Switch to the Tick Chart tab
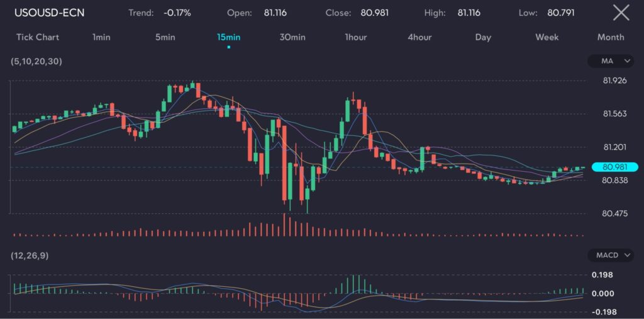 click(x=38, y=37)
